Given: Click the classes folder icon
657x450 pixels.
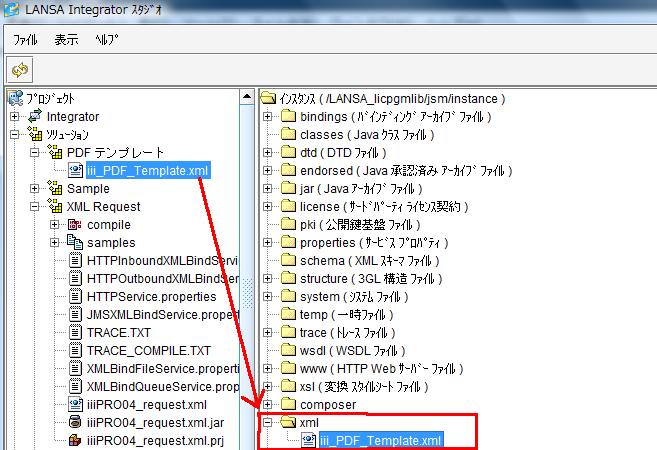Looking at the screenshot, I should (288, 134).
